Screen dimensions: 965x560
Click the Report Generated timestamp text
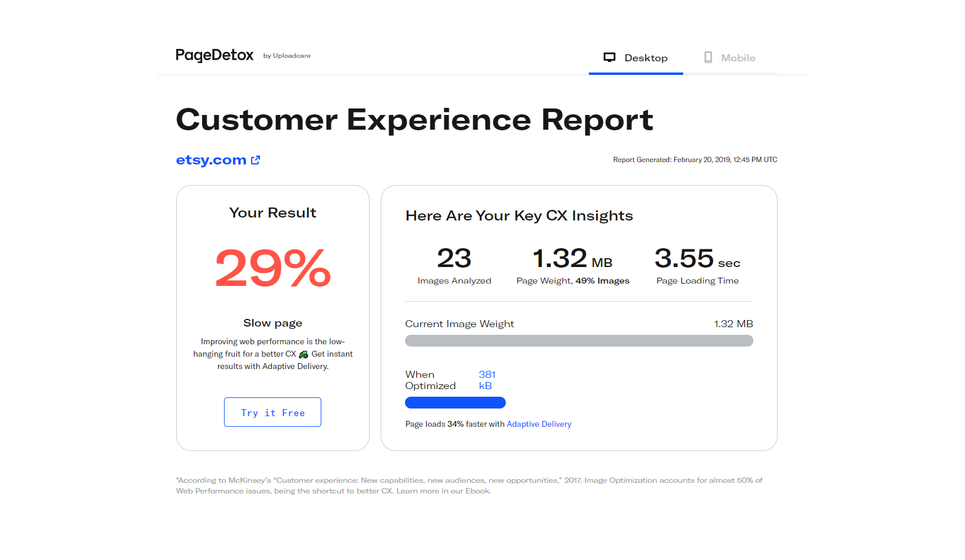pos(695,159)
